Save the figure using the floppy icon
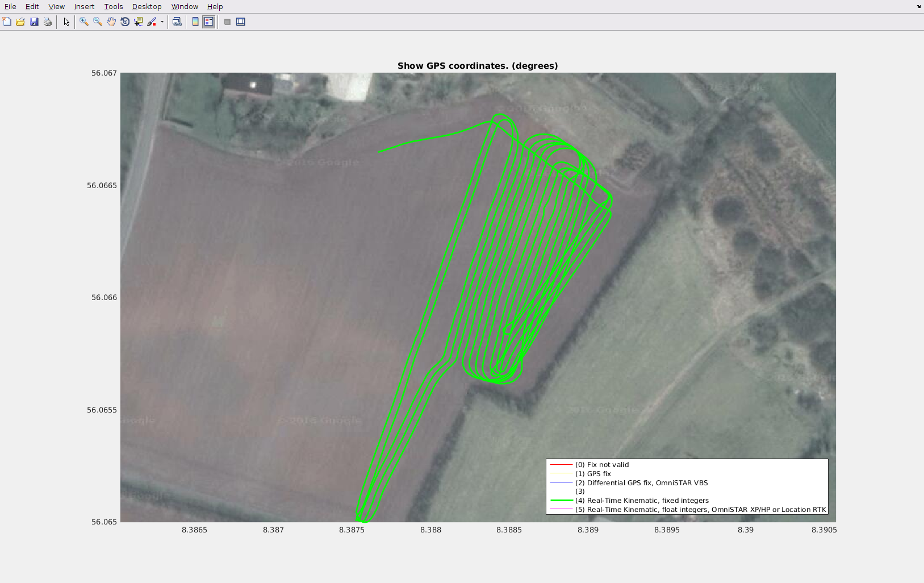 click(34, 22)
